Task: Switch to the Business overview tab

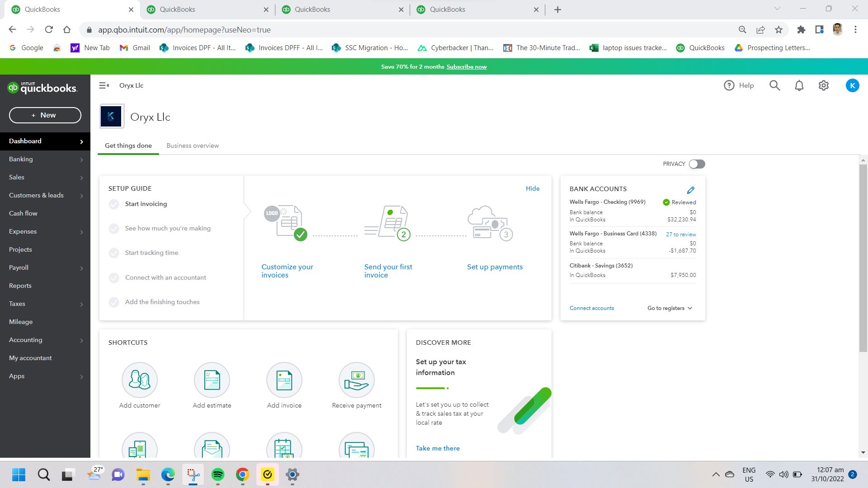Action: pos(193,145)
